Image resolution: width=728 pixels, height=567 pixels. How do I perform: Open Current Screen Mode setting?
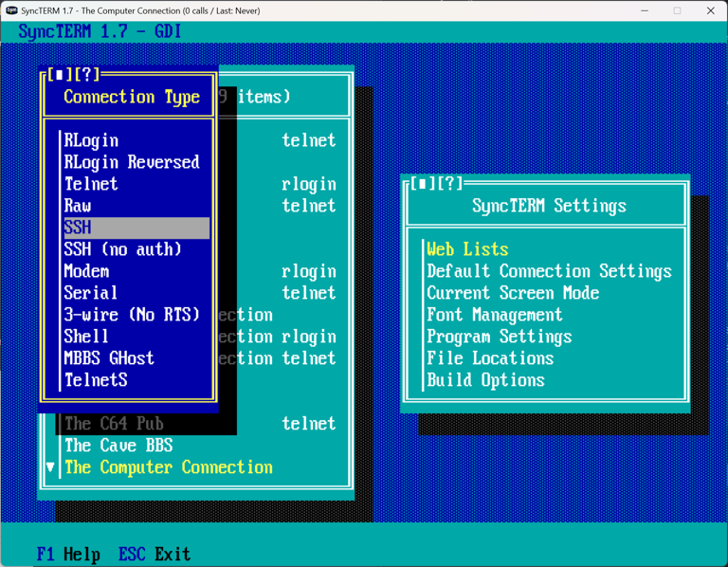point(513,293)
